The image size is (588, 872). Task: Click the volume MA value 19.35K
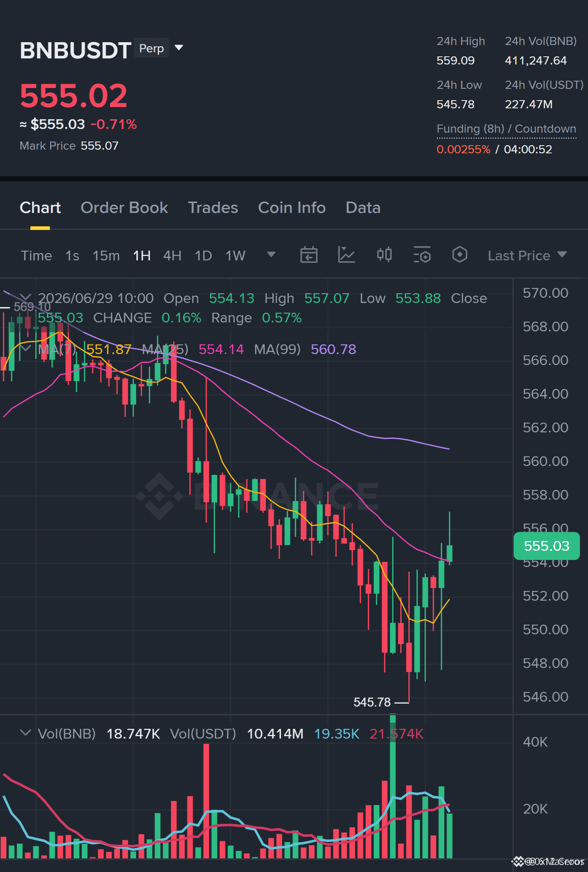tap(337, 734)
